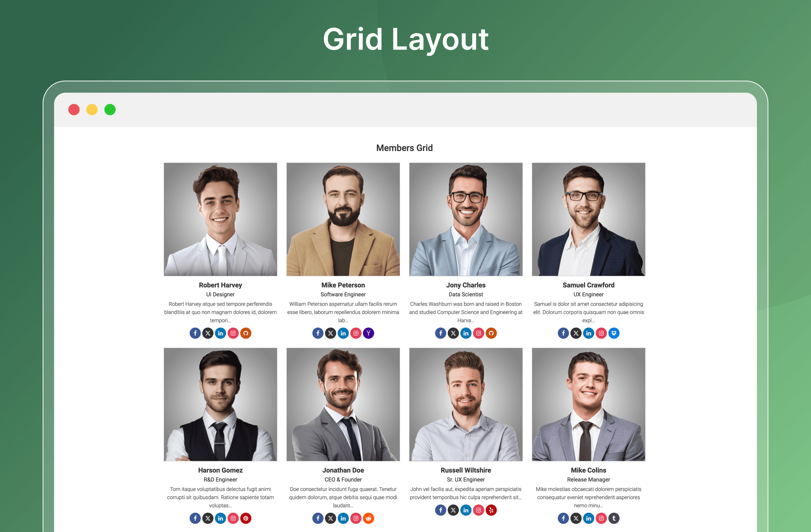Image resolution: width=811 pixels, height=532 pixels.
Task: Open Mike Colins' Tumblr icon
Action: point(614,518)
